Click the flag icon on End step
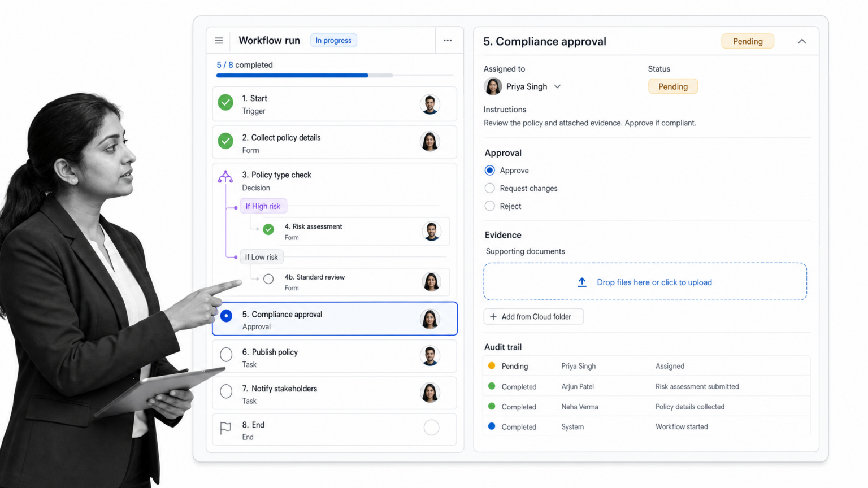 pos(225,428)
